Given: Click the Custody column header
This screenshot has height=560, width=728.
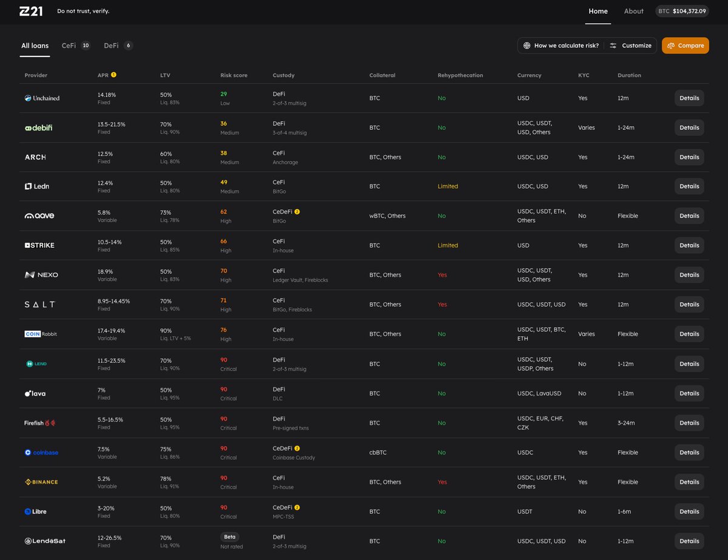Looking at the screenshot, I should (284, 75).
